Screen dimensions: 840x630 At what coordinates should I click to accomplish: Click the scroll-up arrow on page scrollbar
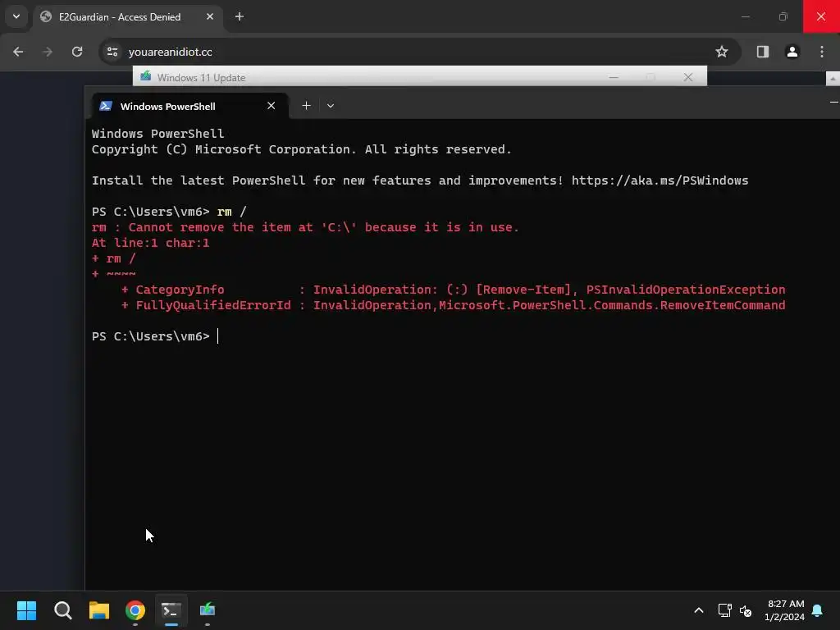coord(833,78)
